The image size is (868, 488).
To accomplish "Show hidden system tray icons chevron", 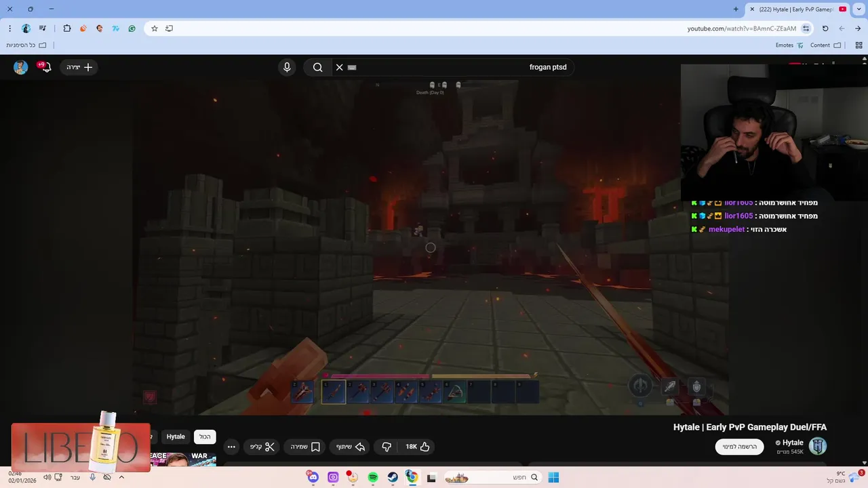I will [121, 477].
